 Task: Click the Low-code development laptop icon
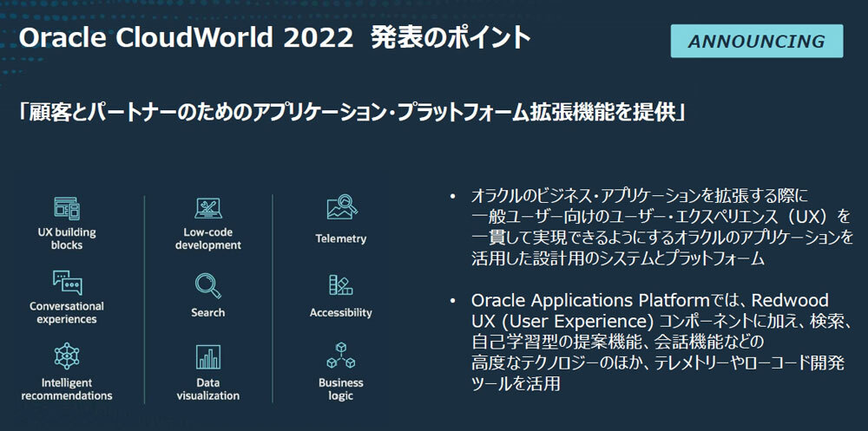208,208
